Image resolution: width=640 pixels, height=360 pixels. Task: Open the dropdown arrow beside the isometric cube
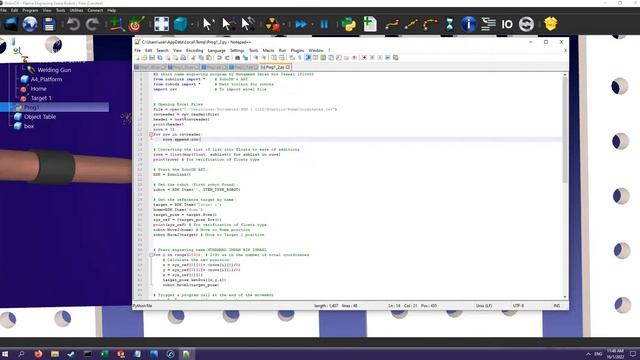point(192,25)
